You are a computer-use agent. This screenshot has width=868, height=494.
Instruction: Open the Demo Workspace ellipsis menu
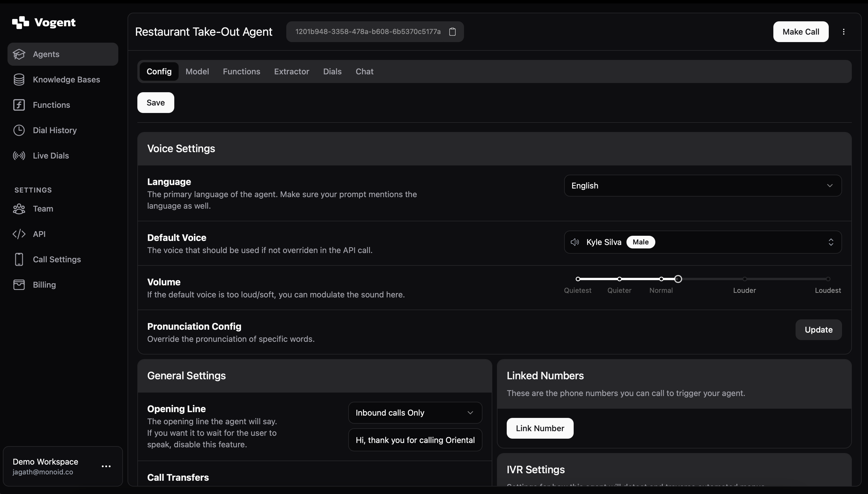[106, 467]
